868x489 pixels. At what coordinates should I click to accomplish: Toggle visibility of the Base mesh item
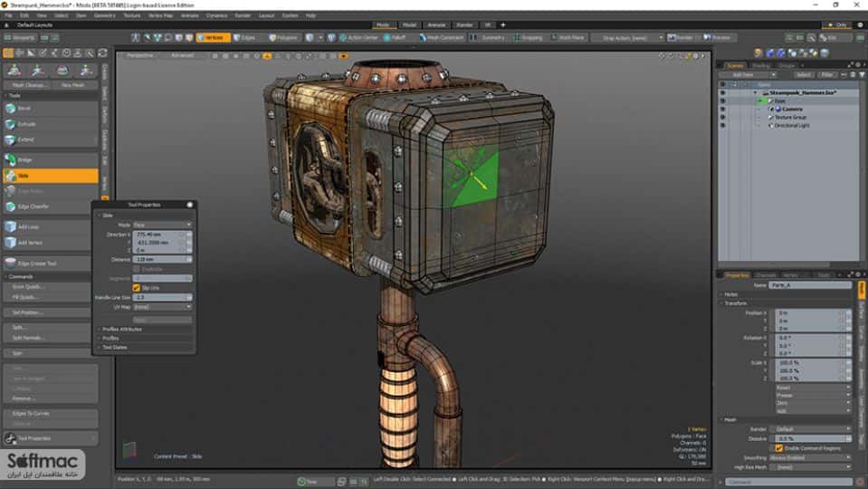pos(722,101)
